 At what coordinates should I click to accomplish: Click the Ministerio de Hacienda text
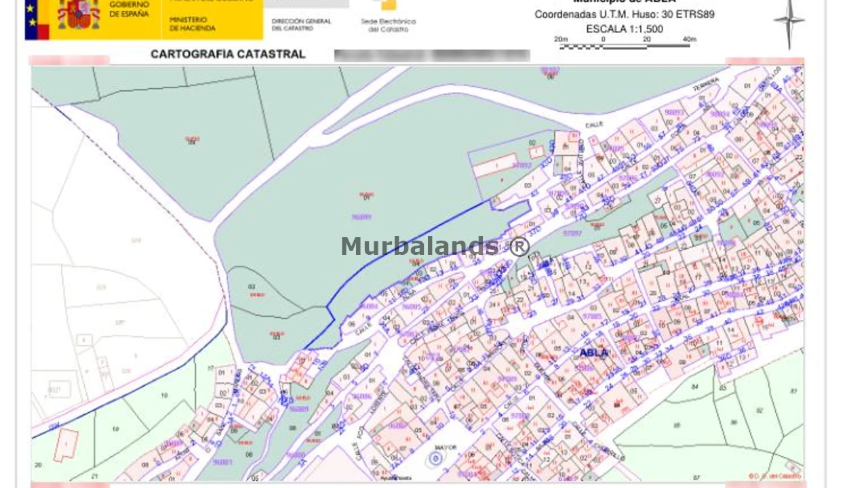click(193, 25)
